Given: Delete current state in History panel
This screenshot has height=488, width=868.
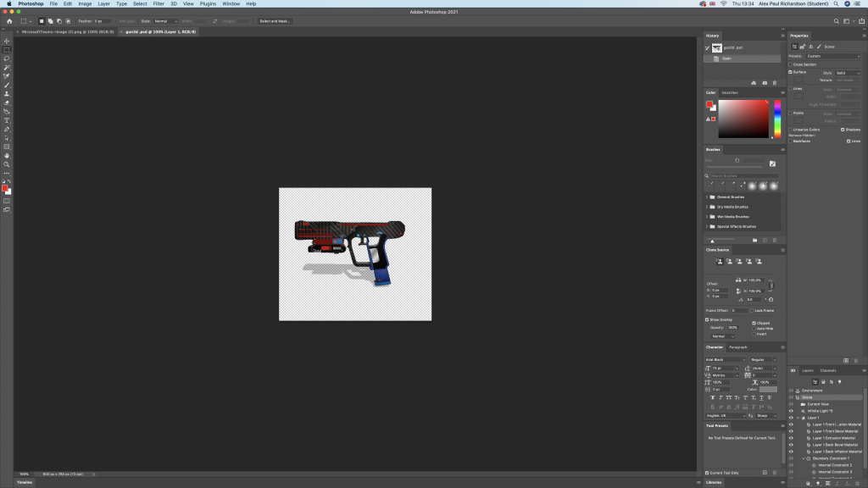Looking at the screenshot, I should tap(775, 83).
